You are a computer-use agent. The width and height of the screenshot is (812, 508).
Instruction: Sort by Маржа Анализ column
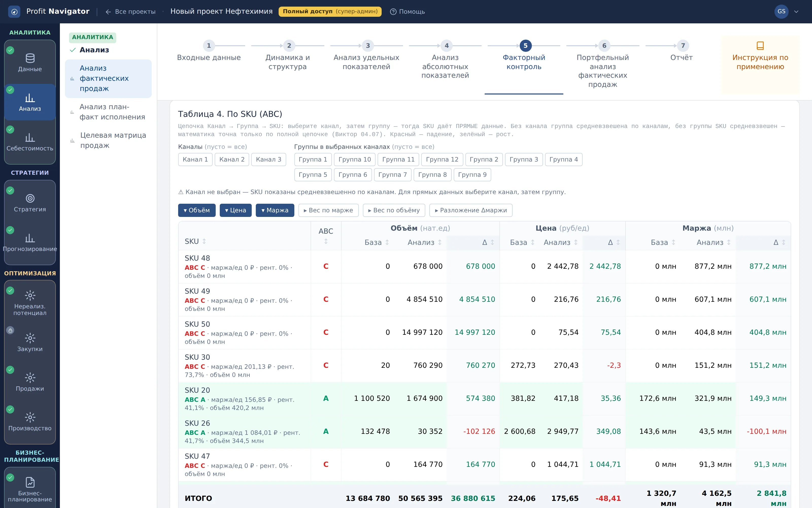714,242
